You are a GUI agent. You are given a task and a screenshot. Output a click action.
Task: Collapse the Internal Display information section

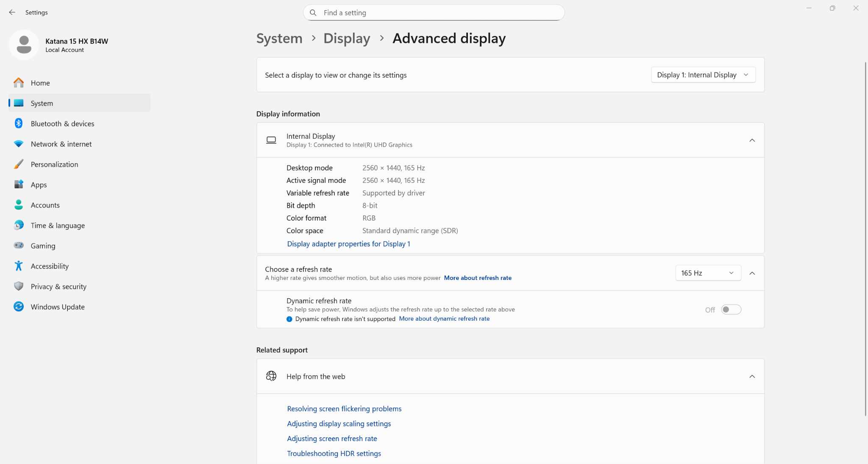[x=752, y=140]
